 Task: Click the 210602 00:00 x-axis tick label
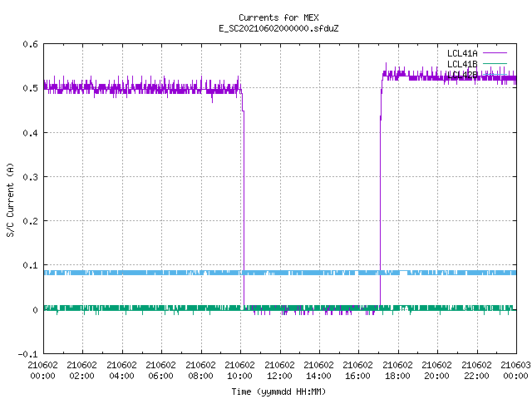[x=42, y=370]
